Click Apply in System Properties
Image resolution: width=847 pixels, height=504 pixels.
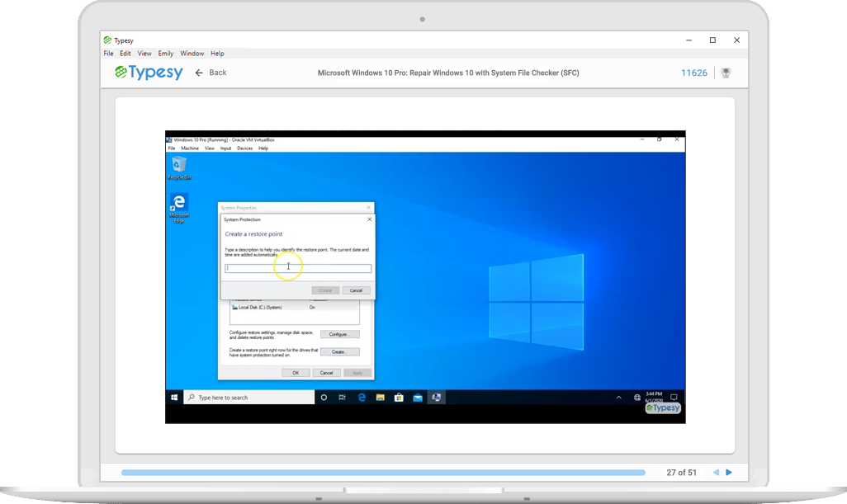[357, 373]
